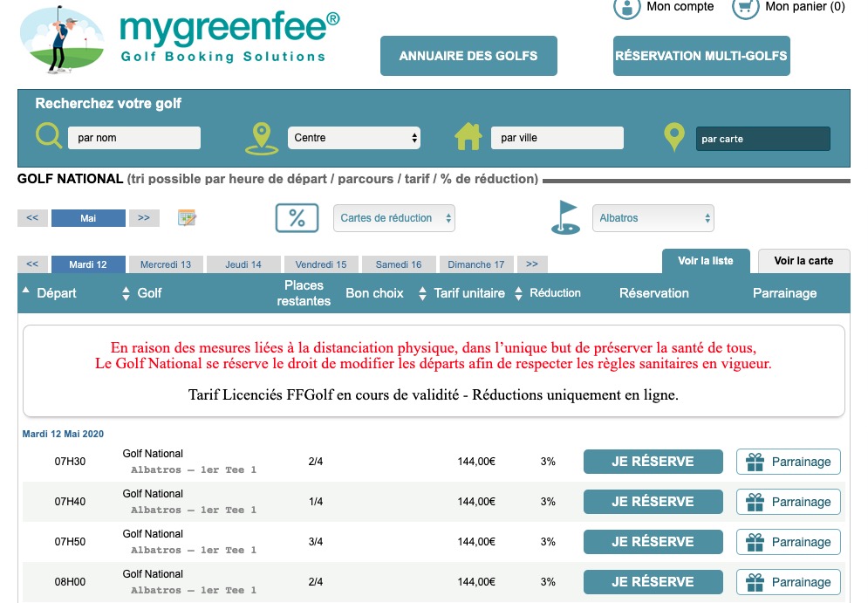Click Parrainage button for 08H00

pyautogui.click(x=789, y=582)
